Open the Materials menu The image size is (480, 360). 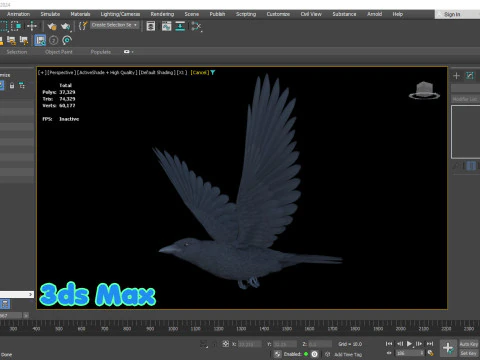80,14
